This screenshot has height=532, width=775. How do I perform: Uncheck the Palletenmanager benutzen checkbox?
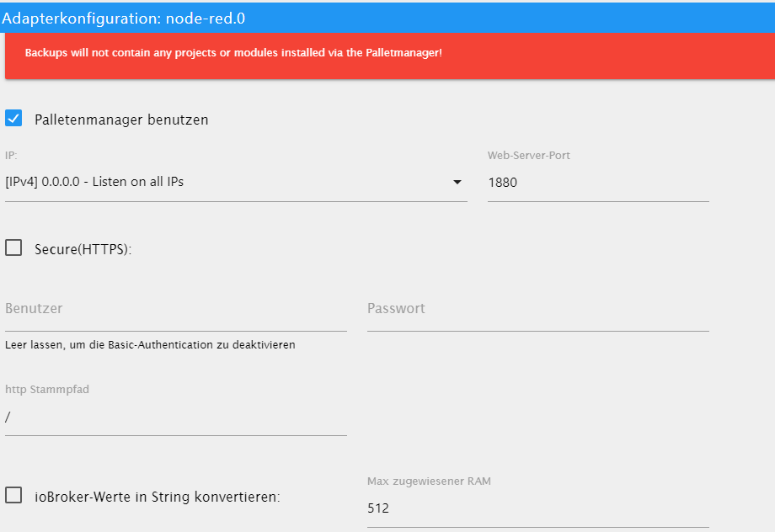pos(13,119)
